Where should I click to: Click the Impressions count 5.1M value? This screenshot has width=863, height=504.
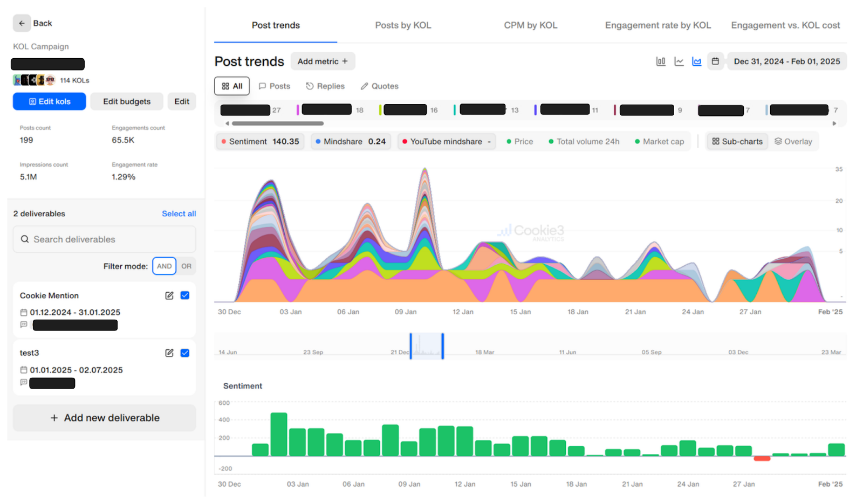(29, 177)
